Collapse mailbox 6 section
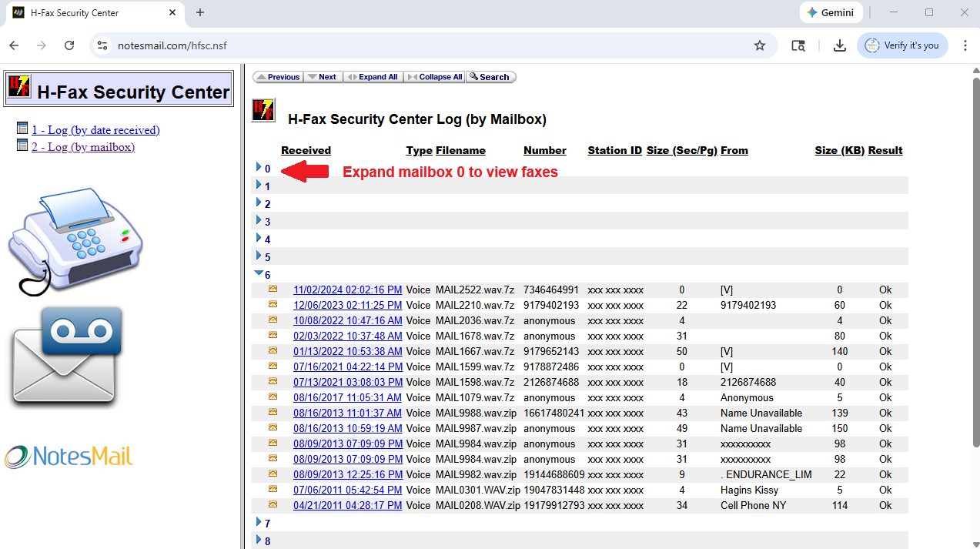The image size is (980, 549). click(259, 273)
